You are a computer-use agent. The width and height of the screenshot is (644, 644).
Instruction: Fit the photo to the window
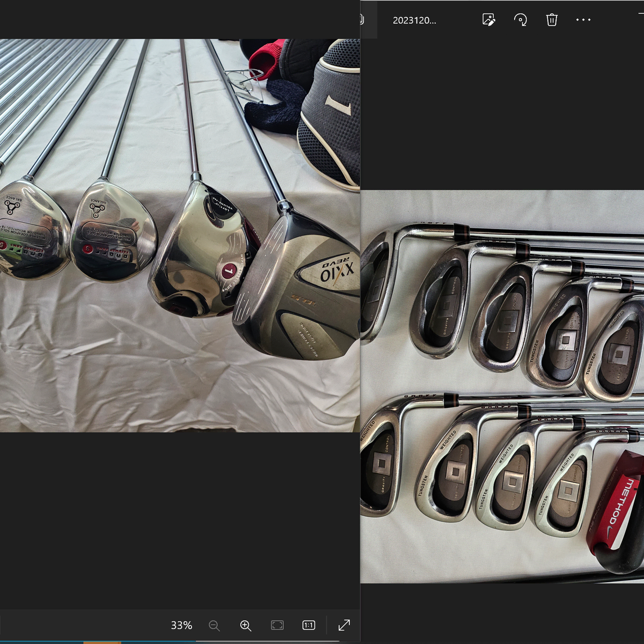(277, 625)
